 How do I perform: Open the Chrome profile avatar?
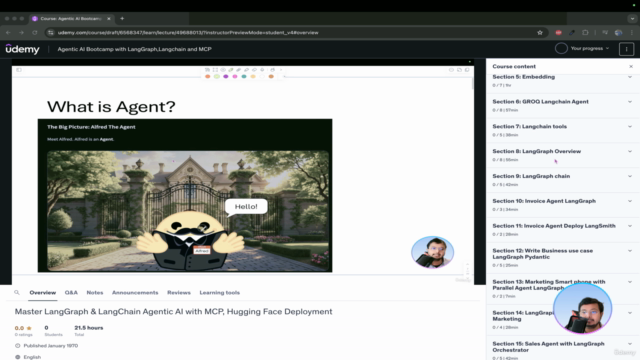(619, 33)
